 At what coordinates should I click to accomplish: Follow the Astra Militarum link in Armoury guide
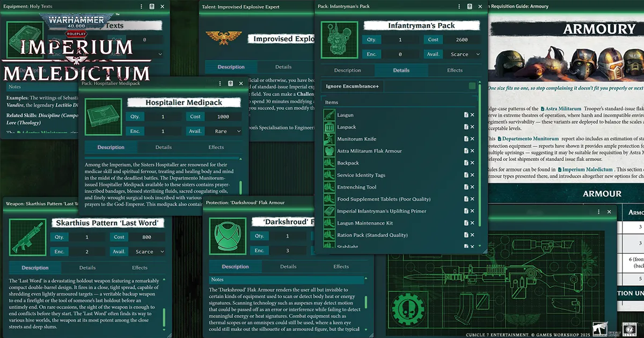click(x=560, y=109)
